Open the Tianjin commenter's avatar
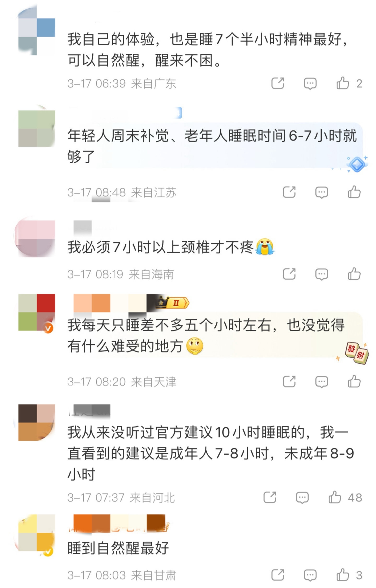Screen dimensions: 376x588 pyautogui.click(x=37, y=313)
